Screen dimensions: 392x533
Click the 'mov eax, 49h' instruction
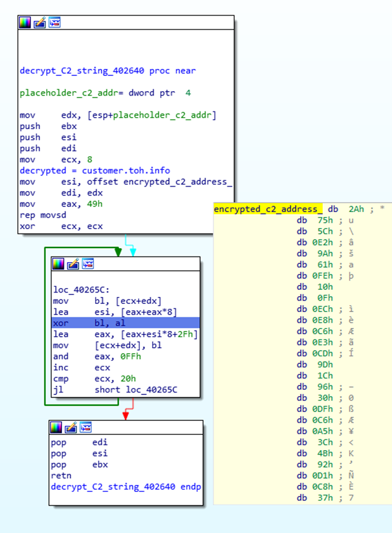61,204
